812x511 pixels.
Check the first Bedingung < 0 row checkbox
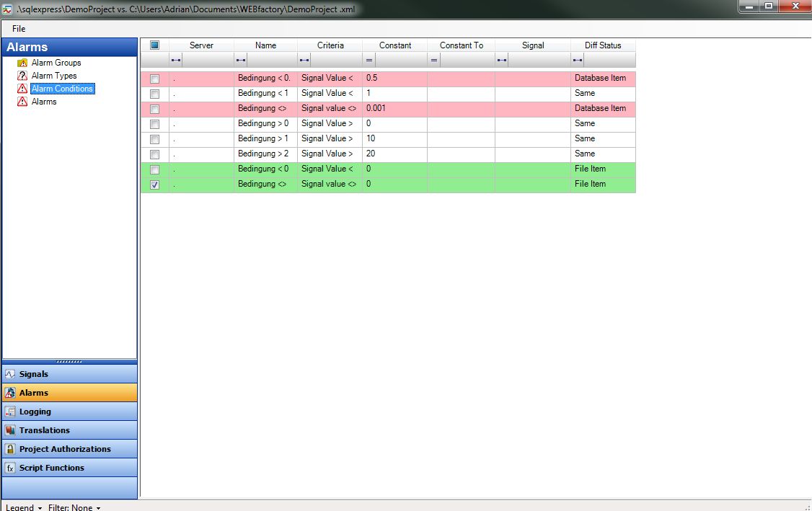[154, 78]
